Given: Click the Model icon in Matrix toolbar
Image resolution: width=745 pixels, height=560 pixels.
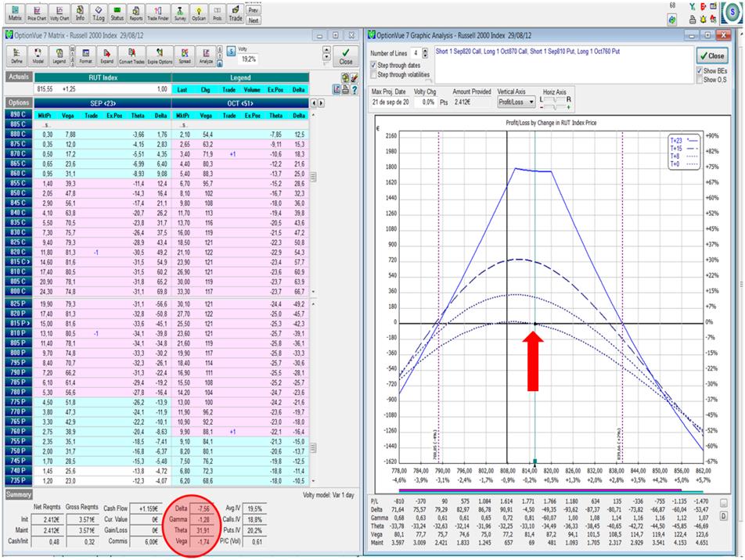Looking at the screenshot, I should click(38, 56).
